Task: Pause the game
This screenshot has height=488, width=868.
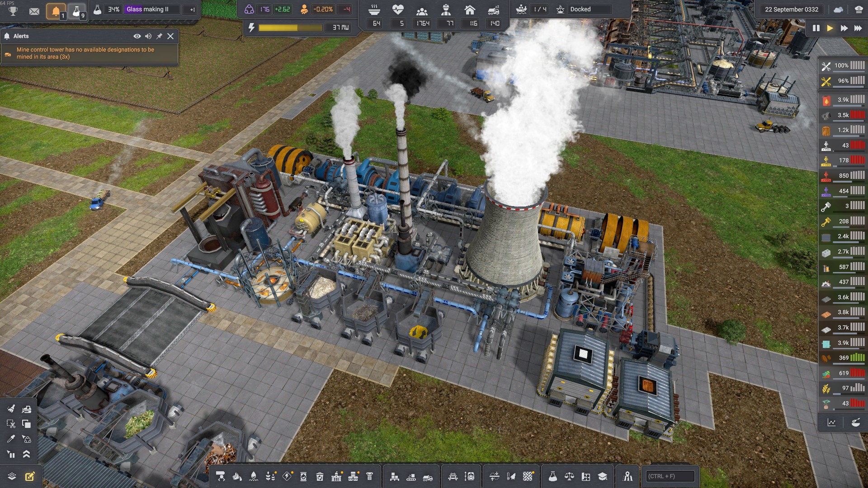Action: click(x=816, y=28)
